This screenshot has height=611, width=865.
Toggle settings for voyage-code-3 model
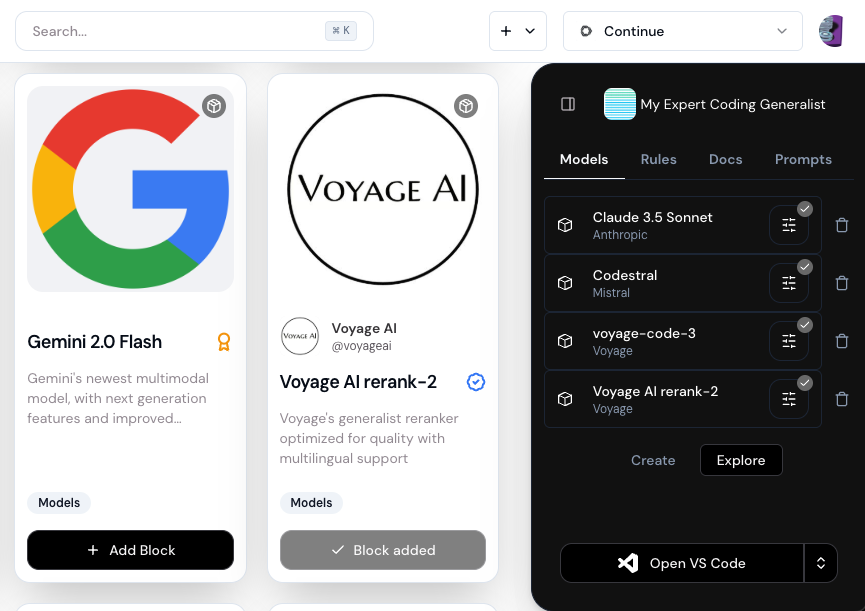click(789, 342)
